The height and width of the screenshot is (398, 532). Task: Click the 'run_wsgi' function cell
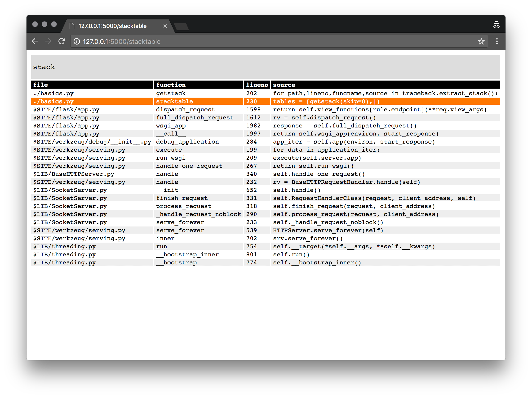pos(199,158)
